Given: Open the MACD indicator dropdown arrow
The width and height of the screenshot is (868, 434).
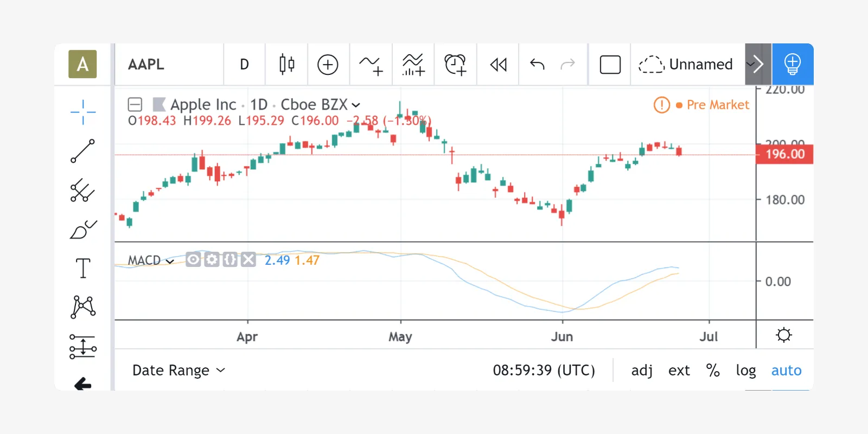Looking at the screenshot, I should pyautogui.click(x=170, y=261).
